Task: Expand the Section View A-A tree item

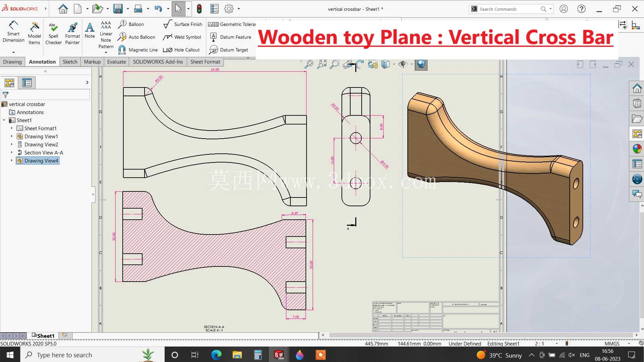Action: point(11,152)
